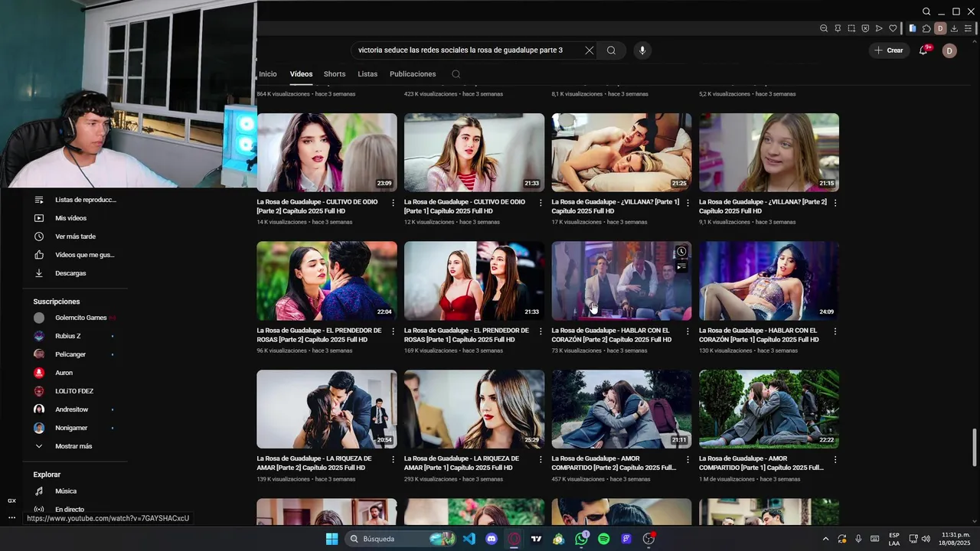This screenshot has height=551, width=980.
Task: Open more options for LA RIQUEZA DE AMAR Parte 2
Action: [x=394, y=460]
